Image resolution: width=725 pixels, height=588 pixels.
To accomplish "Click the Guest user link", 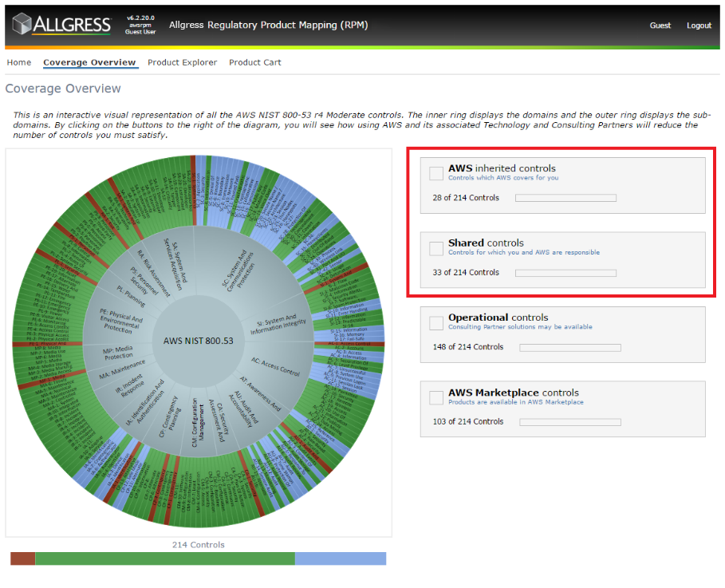I will (x=660, y=26).
